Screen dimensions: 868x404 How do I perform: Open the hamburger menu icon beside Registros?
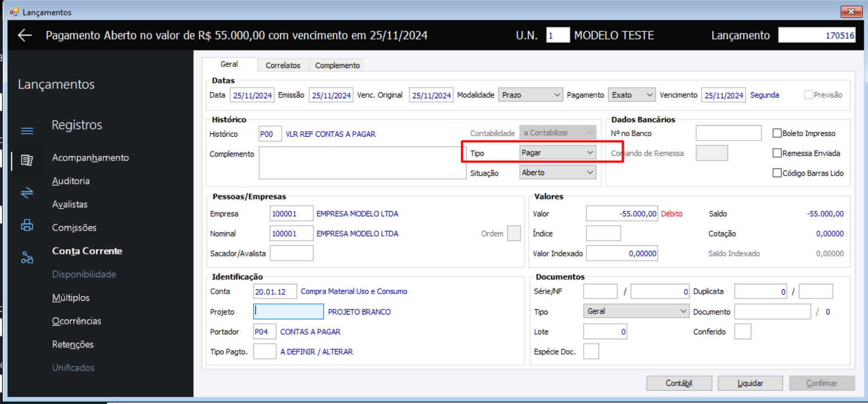click(27, 131)
